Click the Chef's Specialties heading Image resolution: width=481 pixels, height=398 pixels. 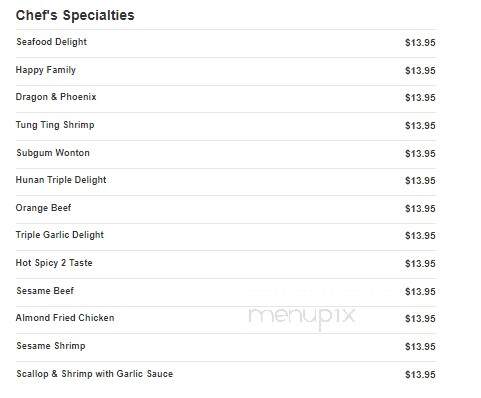[75, 15]
